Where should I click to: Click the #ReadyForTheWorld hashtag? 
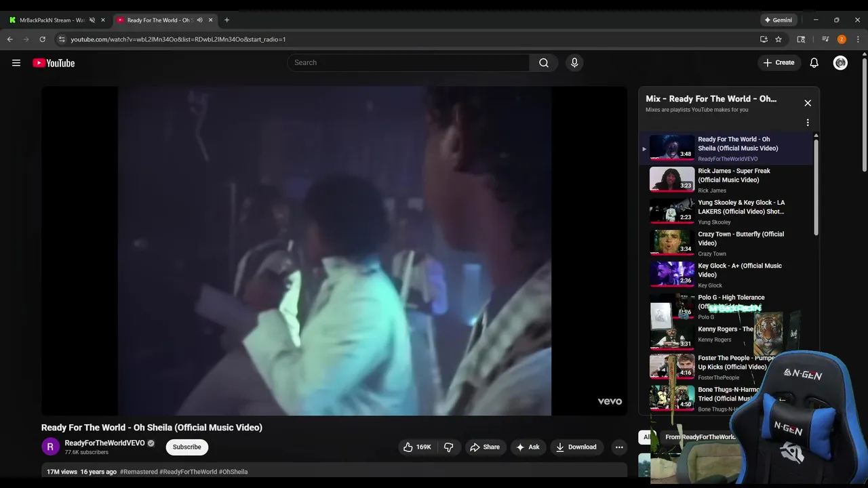click(x=189, y=472)
